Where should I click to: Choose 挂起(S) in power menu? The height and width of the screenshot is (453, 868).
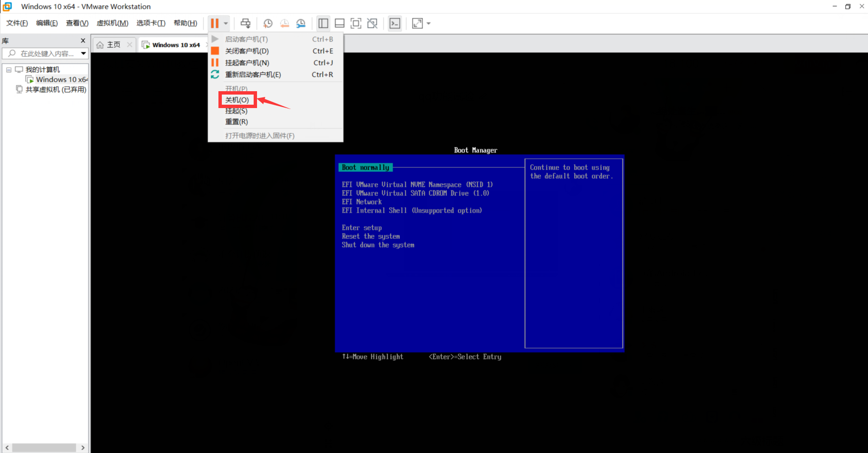point(236,111)
